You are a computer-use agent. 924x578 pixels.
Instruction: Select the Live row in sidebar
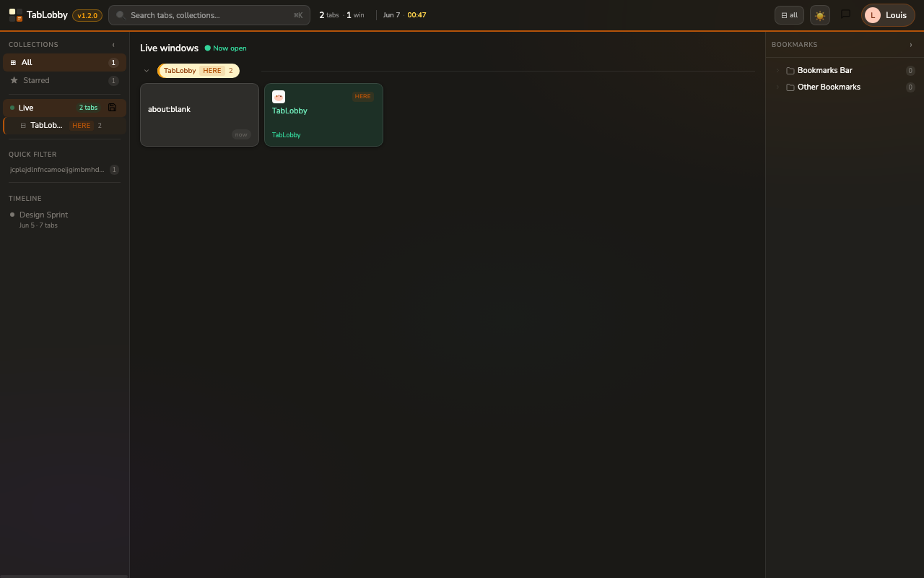(x=64, y=108)
